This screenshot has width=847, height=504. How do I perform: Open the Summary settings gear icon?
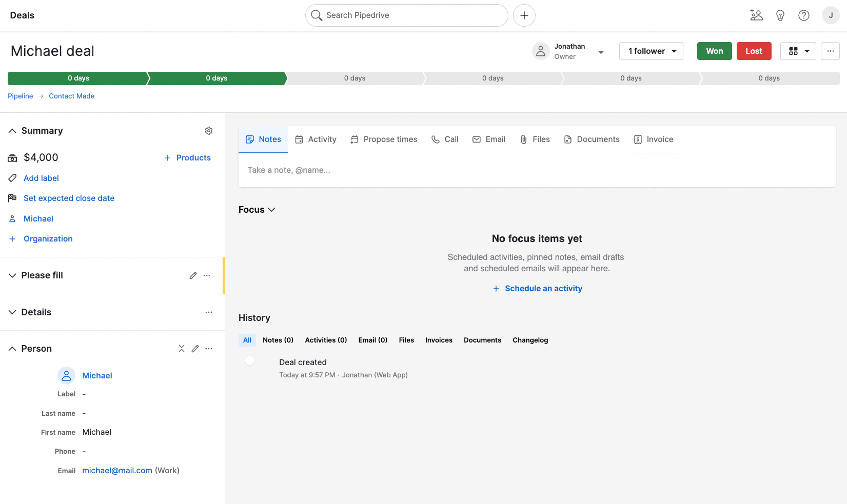pyautogui.click(x=209, y=131)
